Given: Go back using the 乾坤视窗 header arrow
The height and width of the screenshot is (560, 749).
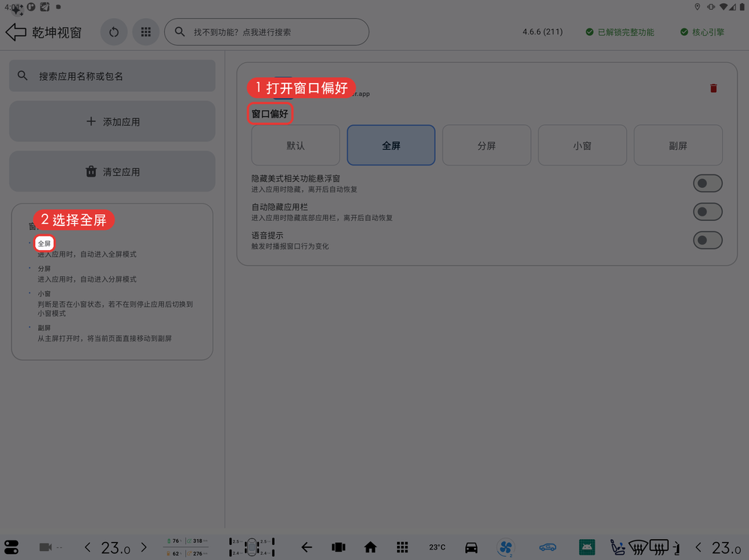Looking at the screenshot, I should coord(16,32).
